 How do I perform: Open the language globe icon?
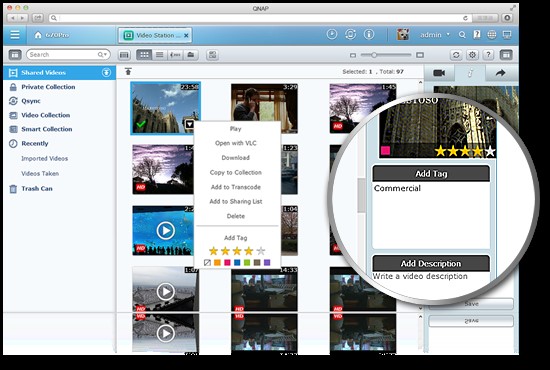[x=492, y=34]
